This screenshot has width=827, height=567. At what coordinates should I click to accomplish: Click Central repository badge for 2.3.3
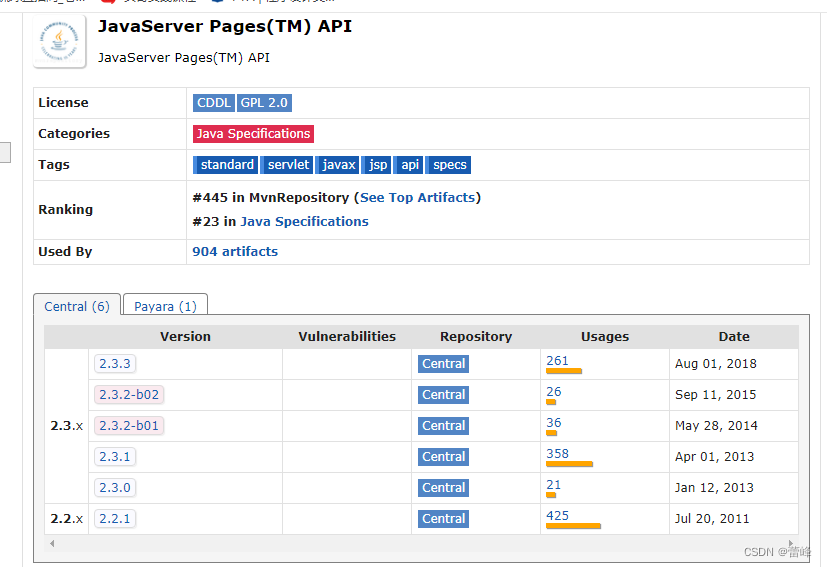pyautogui.click(x=443, y=364)
